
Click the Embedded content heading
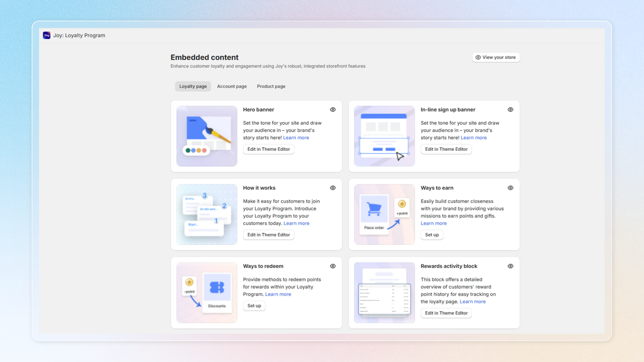point(204,57)
